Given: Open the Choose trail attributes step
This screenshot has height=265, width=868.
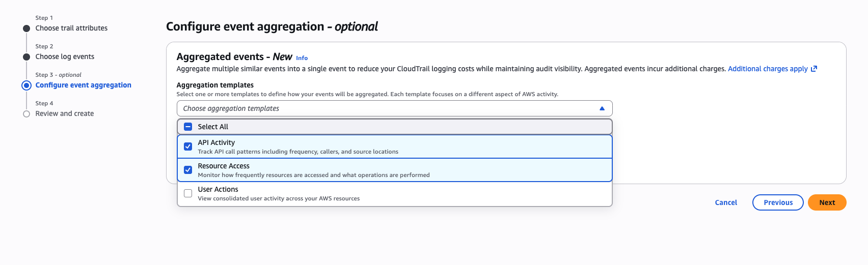Looking at the screenshot, I should pyautogui.click(x=71, y=28).
